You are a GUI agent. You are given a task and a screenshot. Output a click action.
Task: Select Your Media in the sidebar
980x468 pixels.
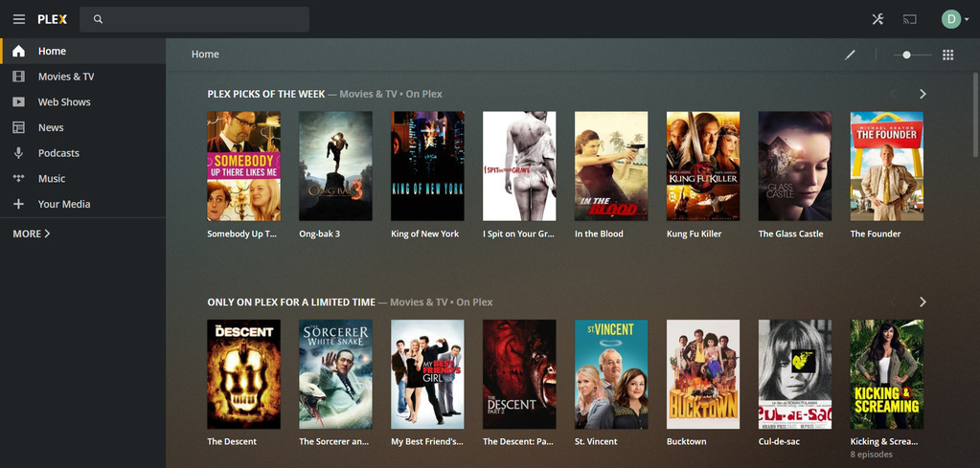pyautogui.click(x=83, y=204)
